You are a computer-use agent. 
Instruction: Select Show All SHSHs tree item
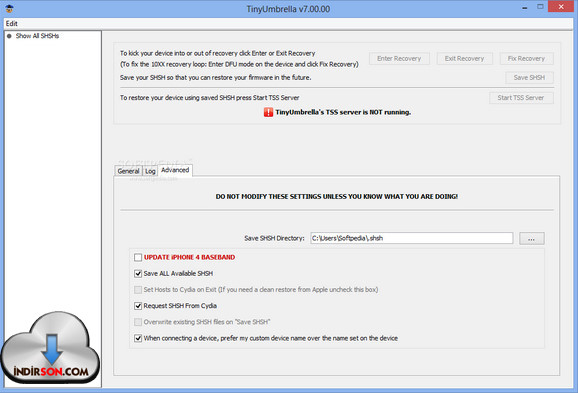(37, 36)
